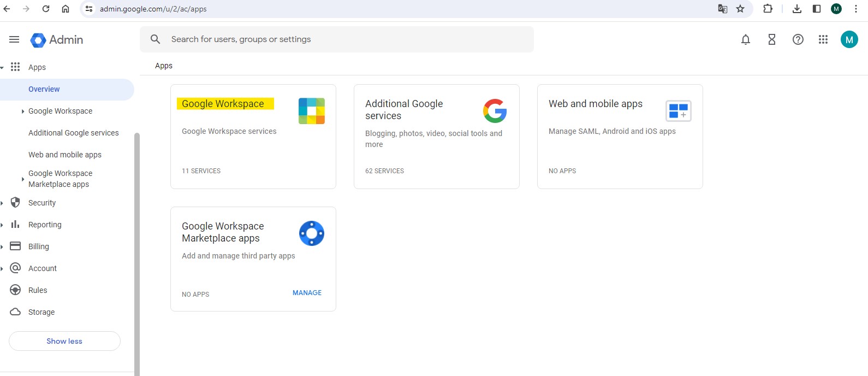Expand Google Workspace tree arrow
The width and height of the screenshot is (868, 376).
pyautogui.click(x=22, y=111)
